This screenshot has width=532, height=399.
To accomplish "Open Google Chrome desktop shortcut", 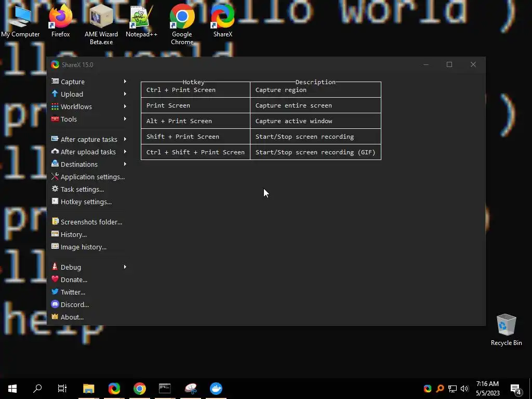I will pyautogui.click(x=182, y=25).
